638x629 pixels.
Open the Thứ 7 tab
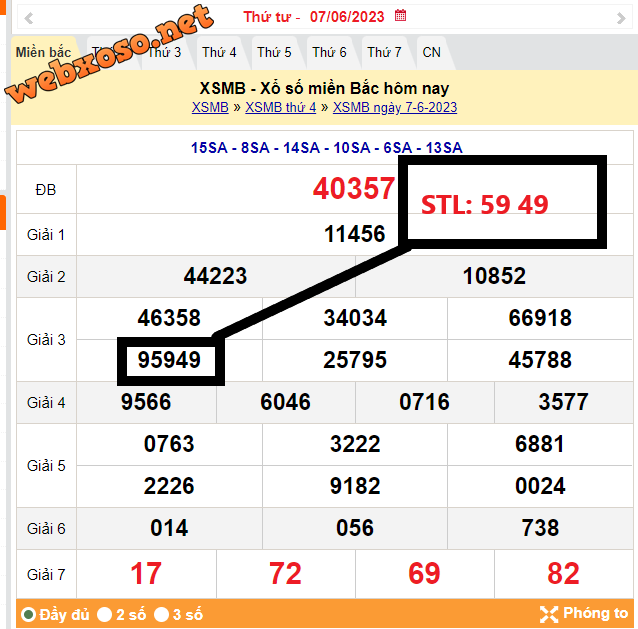tap(384, 52)
